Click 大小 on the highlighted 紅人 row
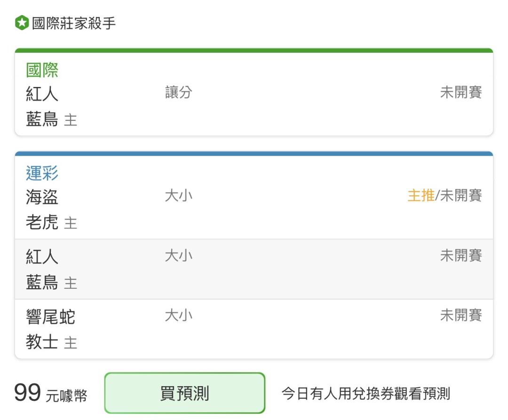Viewport: 508px width, 420px height. 179,255
